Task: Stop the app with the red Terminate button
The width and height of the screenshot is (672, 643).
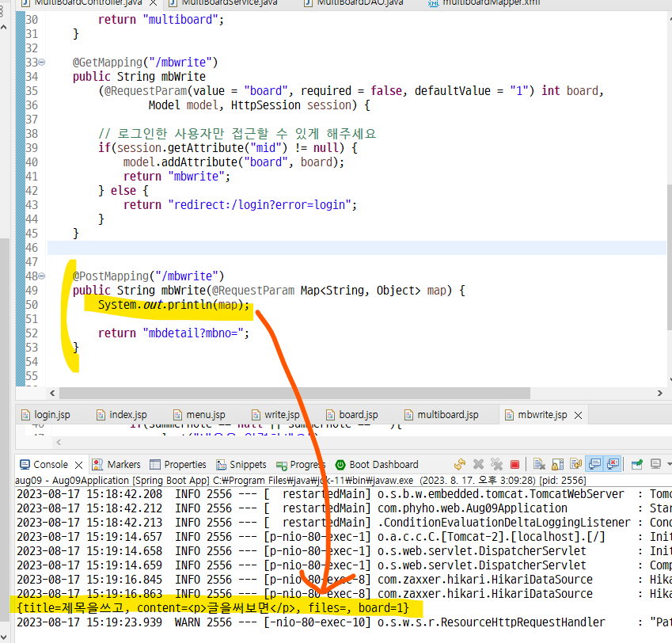Action: point(514,464)
